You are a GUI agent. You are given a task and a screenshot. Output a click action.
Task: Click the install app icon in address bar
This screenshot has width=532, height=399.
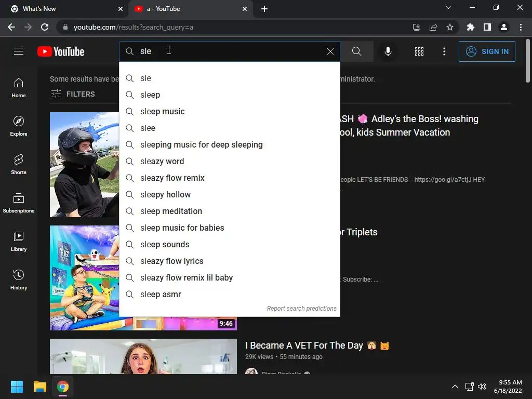pos(416,27)
